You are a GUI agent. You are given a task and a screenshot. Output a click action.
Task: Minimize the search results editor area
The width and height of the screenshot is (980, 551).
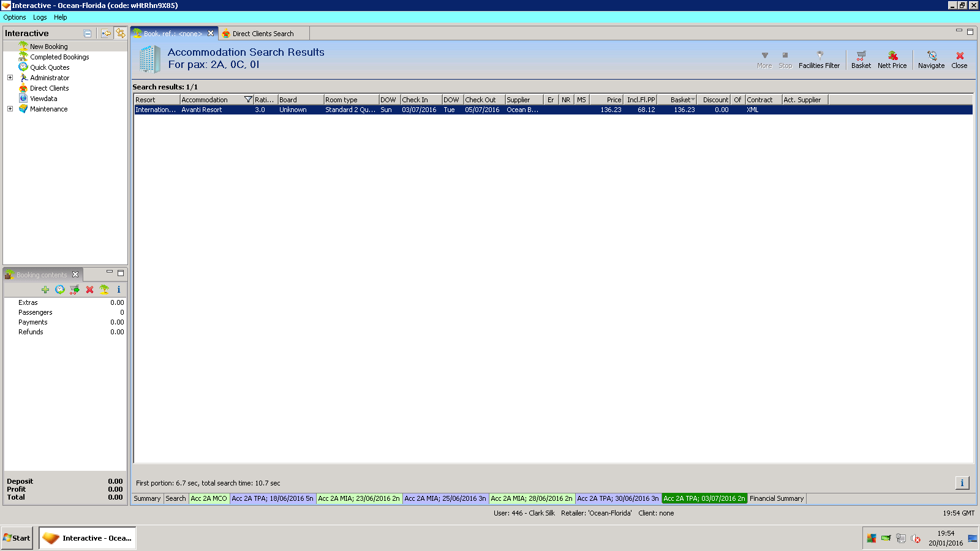959,31
